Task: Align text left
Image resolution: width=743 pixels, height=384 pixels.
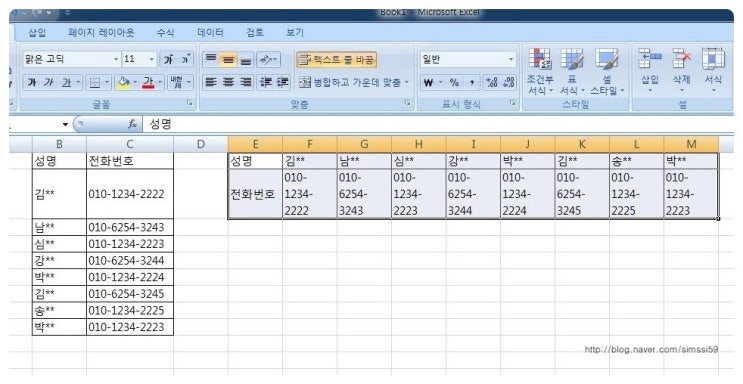Action: [x=211, y=82]
